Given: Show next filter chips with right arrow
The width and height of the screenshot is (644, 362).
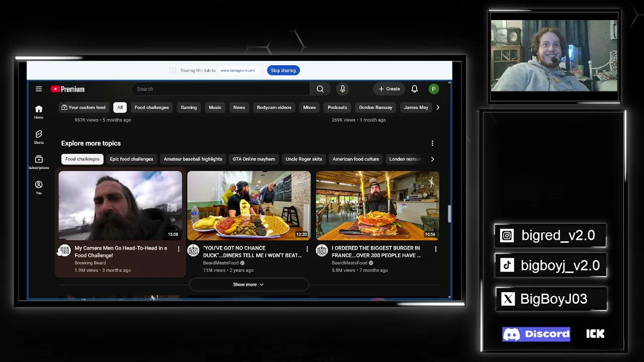Looking at the screenshot, I should pos(438,108).
